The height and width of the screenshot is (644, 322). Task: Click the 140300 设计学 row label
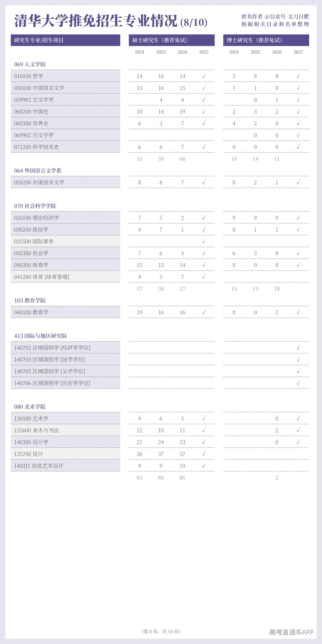pyautogui.click(x=31, y=442)
